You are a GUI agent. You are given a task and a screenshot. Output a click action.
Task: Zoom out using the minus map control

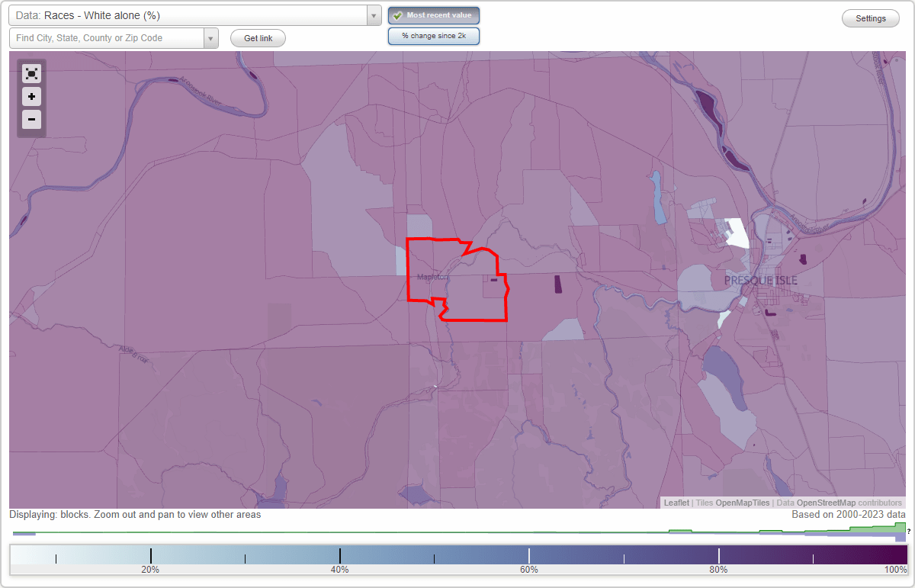[x=31, y=120]
